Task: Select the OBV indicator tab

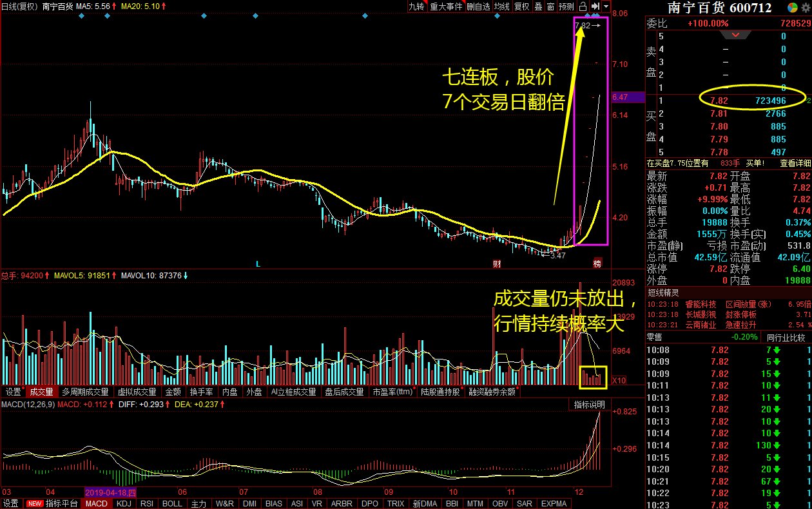Action: coord(501,503)
